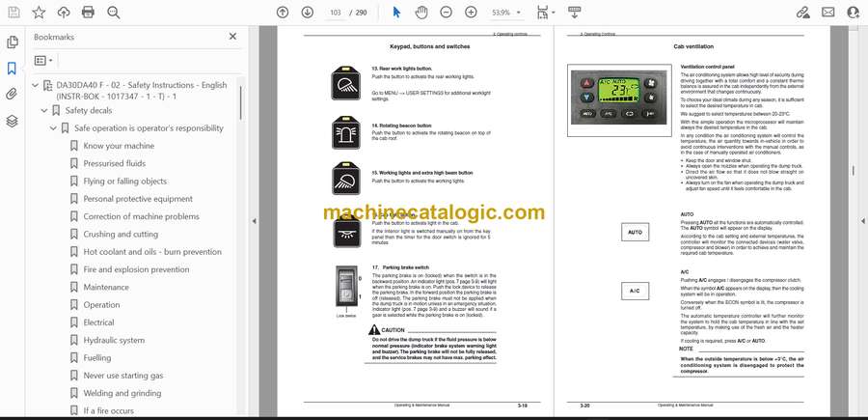
Task: Click the 'Cab ventilation' heading
Action: 693,47
